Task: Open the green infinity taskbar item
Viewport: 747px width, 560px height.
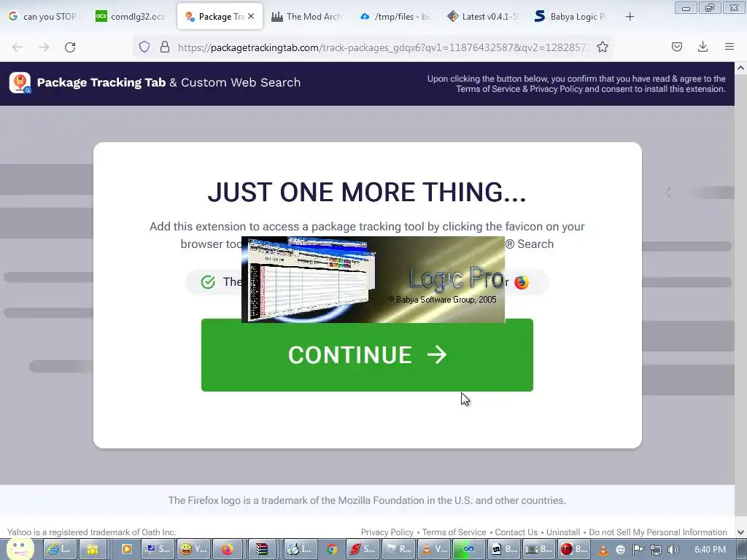Action: tap(469, 549)
